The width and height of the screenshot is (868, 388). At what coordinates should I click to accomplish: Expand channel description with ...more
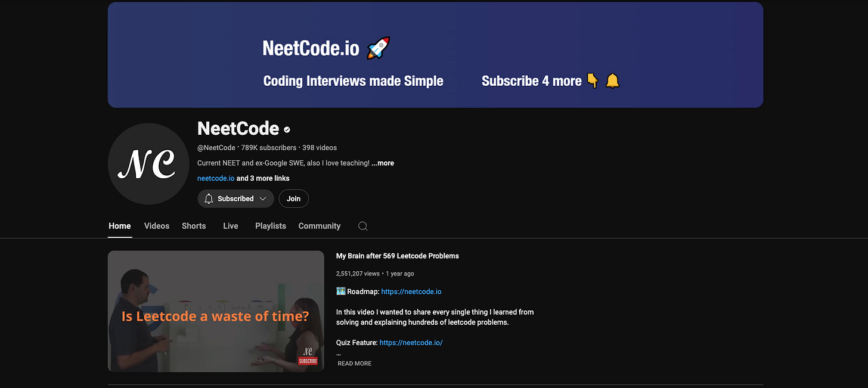click(x=383, y=163)
